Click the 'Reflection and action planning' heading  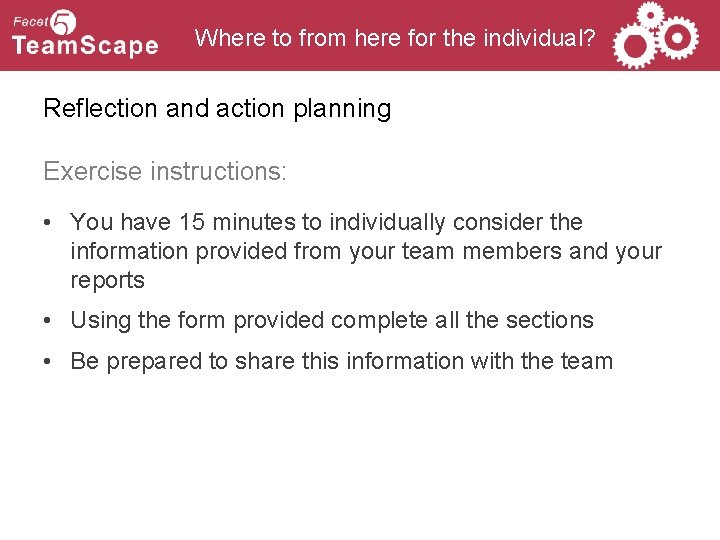coord(217,108)
